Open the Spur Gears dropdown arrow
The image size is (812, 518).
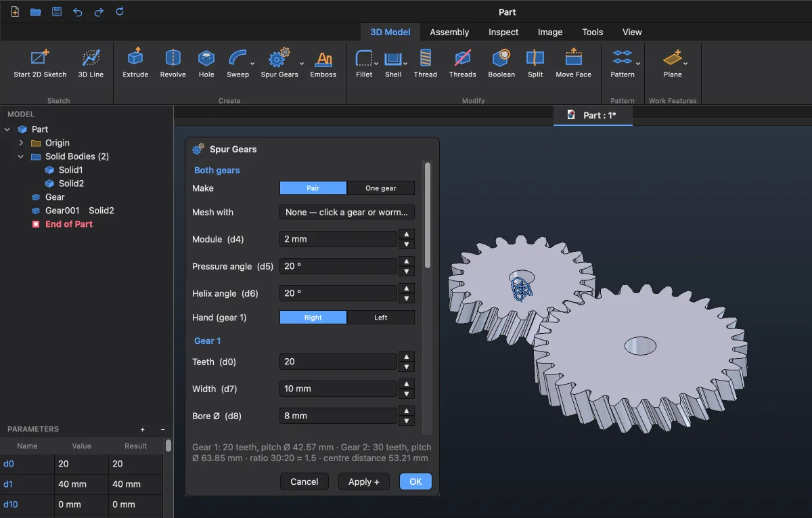301,64
